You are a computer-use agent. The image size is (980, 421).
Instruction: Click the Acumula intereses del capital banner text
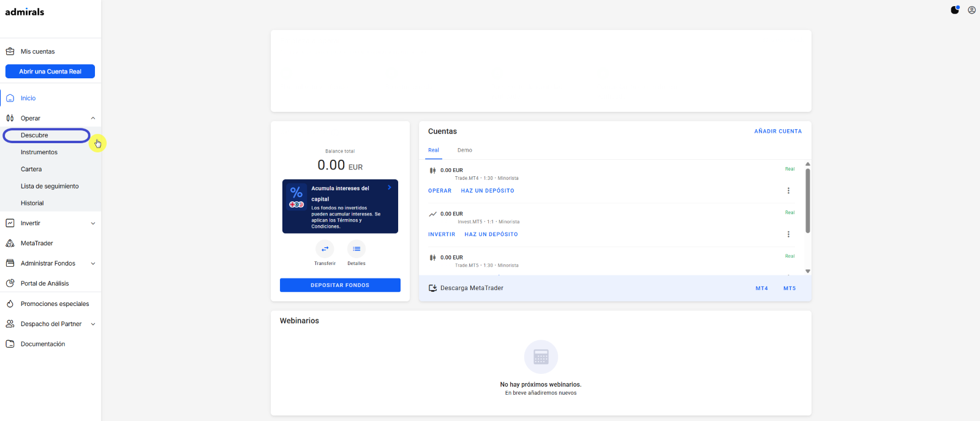point(340,194)
